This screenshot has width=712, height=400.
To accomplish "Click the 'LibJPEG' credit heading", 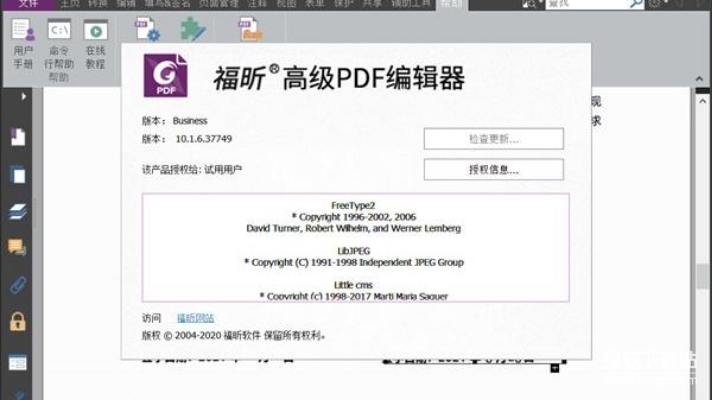I will 354,251.
